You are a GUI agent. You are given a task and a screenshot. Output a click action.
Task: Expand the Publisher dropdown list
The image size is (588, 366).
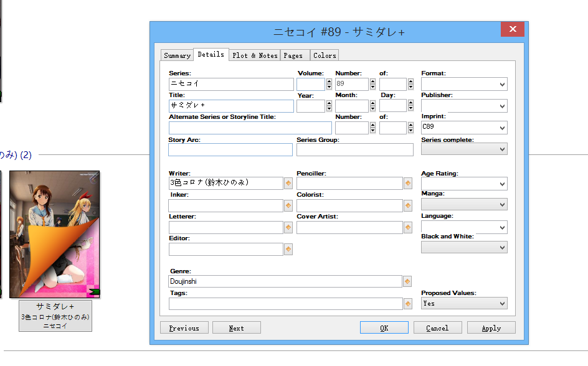click(501, 106)
